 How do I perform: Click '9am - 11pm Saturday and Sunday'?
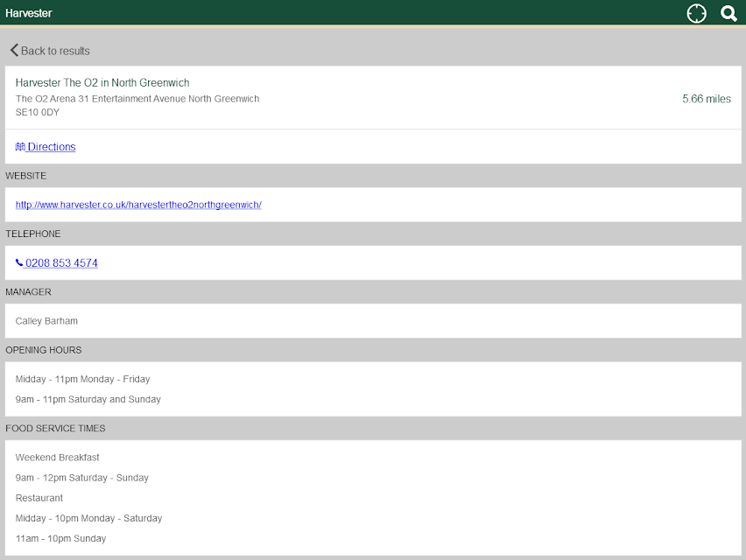pyautogui.click(x=88, y=399)
